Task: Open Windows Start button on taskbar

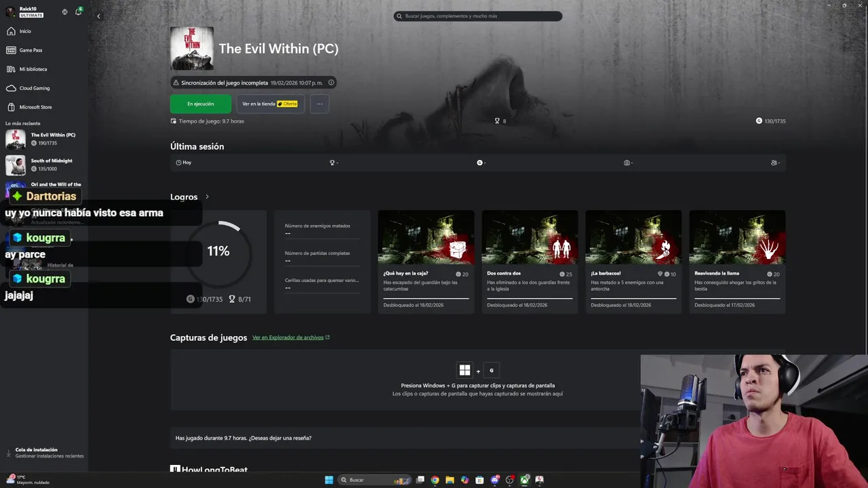Action: pyautogui.click(x=329, y=480)
